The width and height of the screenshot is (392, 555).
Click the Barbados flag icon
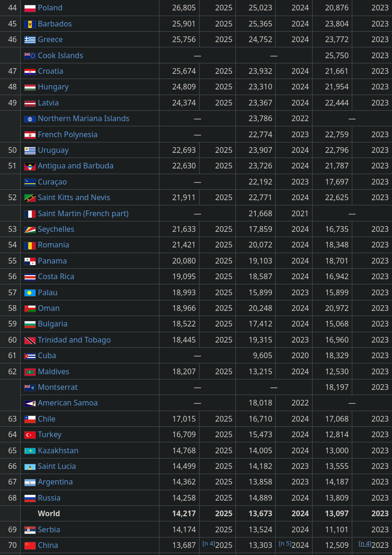coord(30,24)
